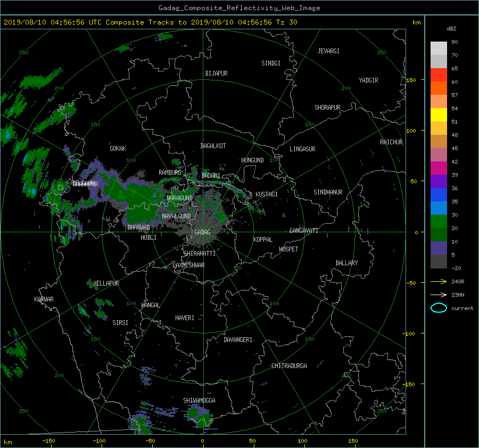Click the 80 dBZ value at legend top
Screen dimensions: 479x448
[455, 42]
